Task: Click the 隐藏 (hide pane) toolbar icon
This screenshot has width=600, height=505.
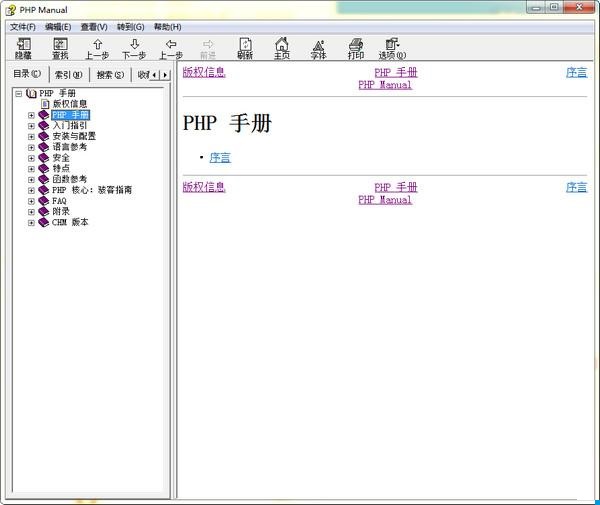Action: (x=23, y=49)
